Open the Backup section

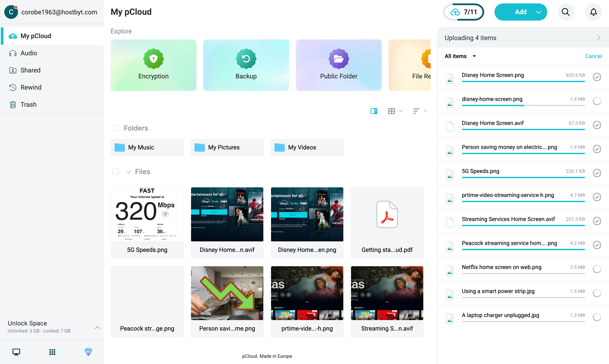pyautogui.click(x=246, y=65)
